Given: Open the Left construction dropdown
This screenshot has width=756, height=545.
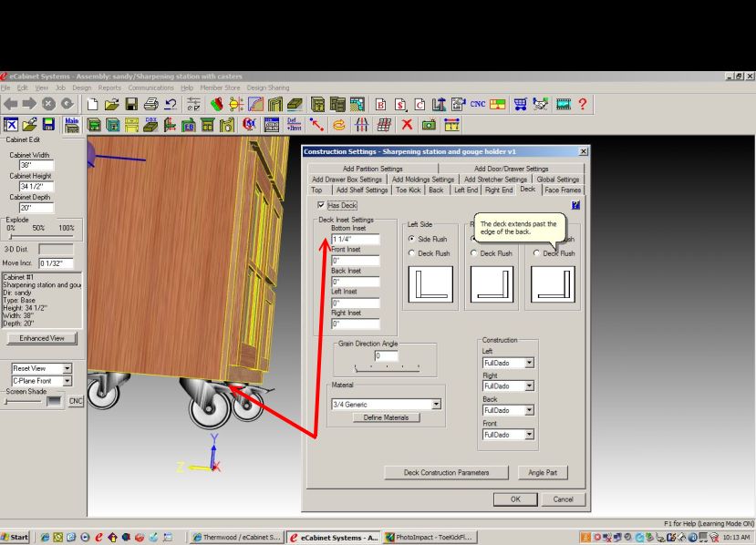Looking at the screenshot, I should 530,363.
